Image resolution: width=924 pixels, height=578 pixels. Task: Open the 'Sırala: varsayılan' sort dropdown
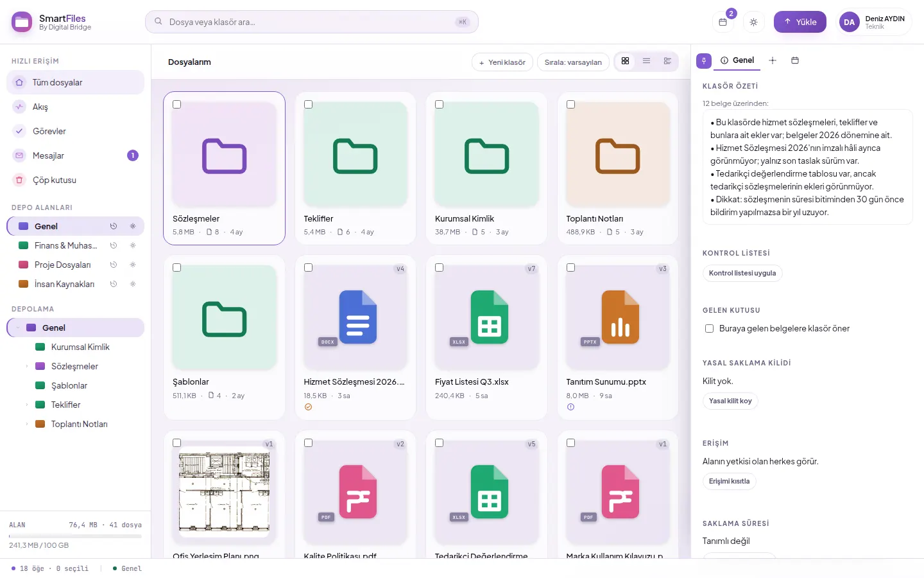pos(573,62)
